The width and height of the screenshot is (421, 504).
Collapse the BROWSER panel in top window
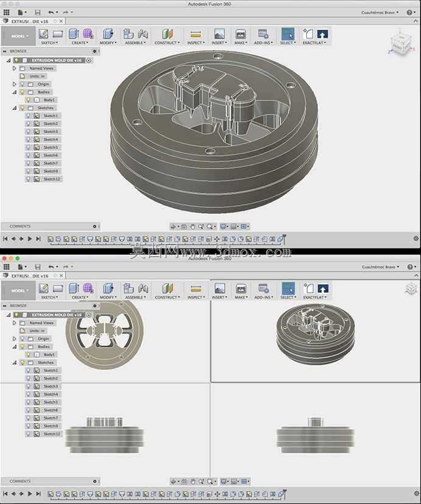coord(4,51)
